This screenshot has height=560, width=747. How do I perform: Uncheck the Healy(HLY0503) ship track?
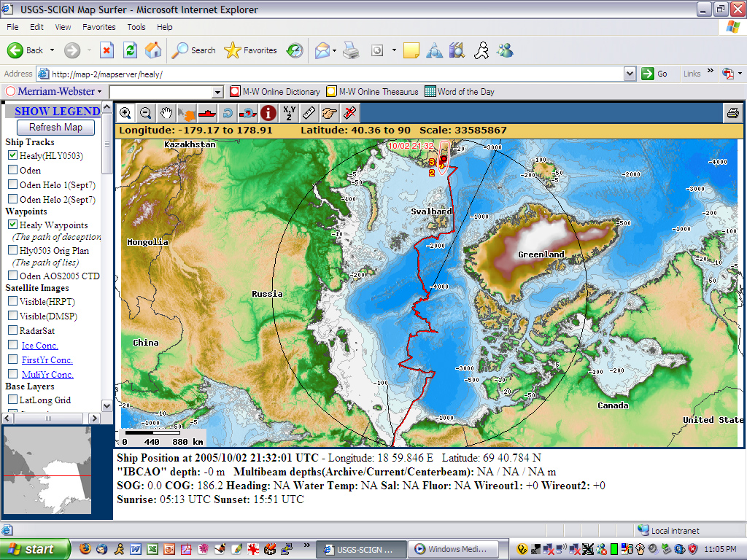[x=13, y=155]
